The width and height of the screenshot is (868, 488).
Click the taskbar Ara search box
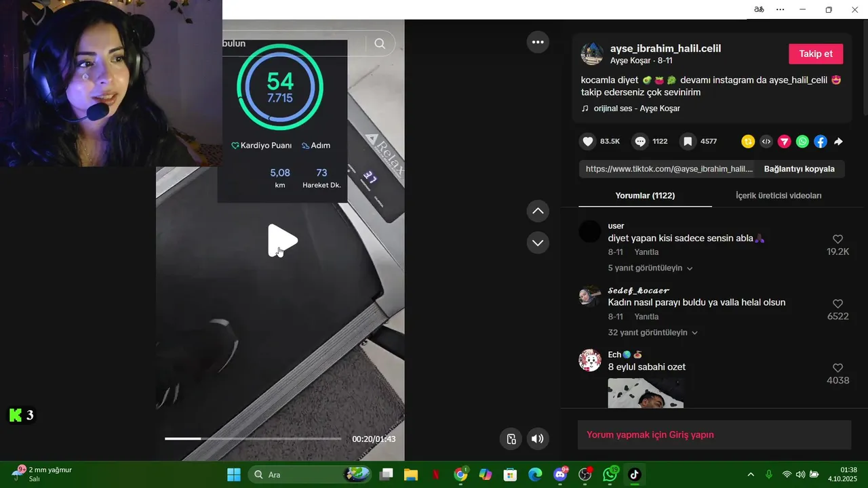pyautogui.click(x=311, y=474)
